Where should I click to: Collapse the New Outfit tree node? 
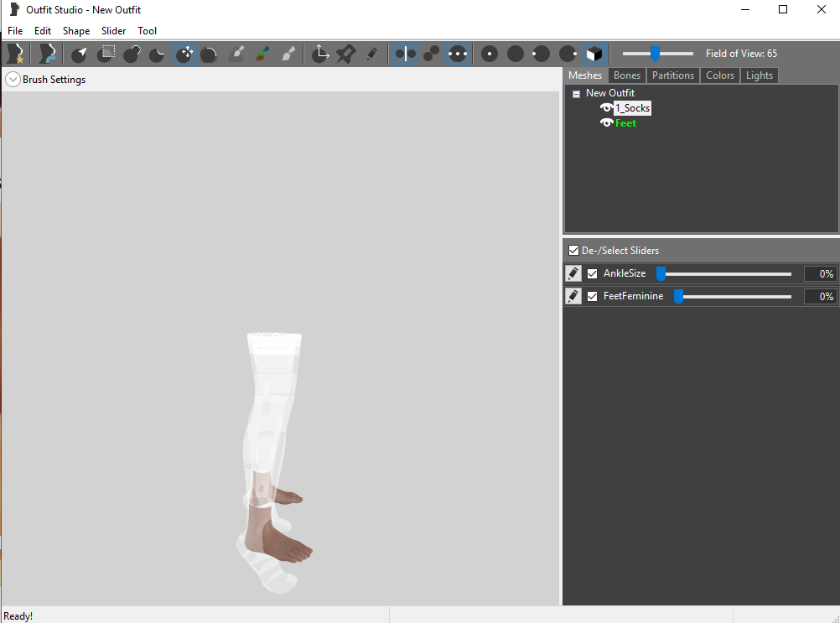[x=577, y=94]
